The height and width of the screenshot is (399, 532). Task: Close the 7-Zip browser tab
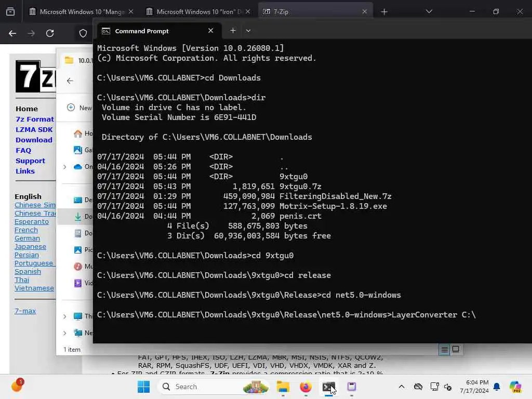pos(364,12)
